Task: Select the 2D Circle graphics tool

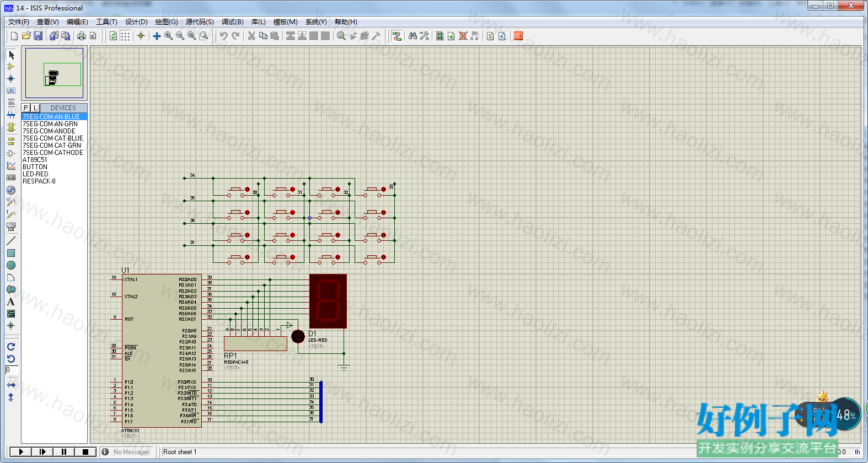Action: [x=11, y=265]
